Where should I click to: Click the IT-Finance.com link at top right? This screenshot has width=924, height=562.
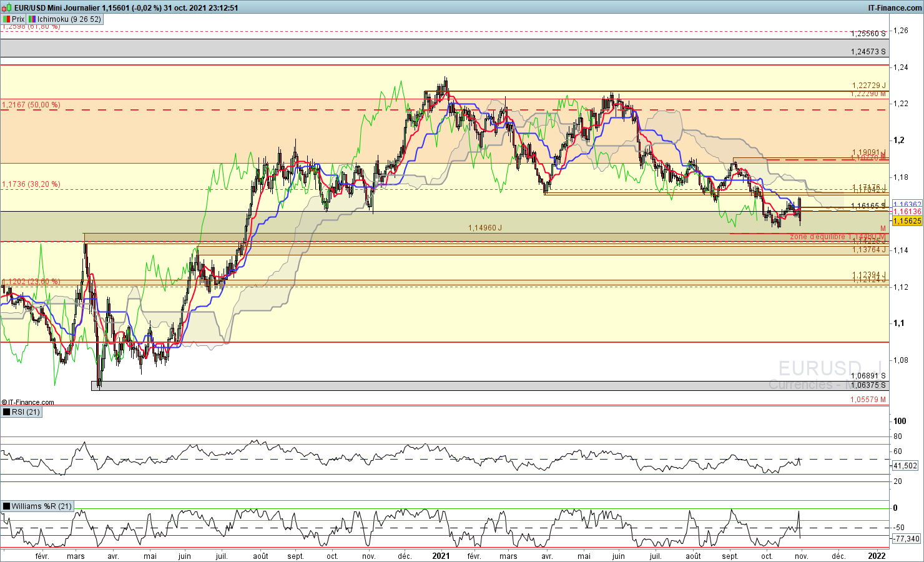tap(895, 8)
